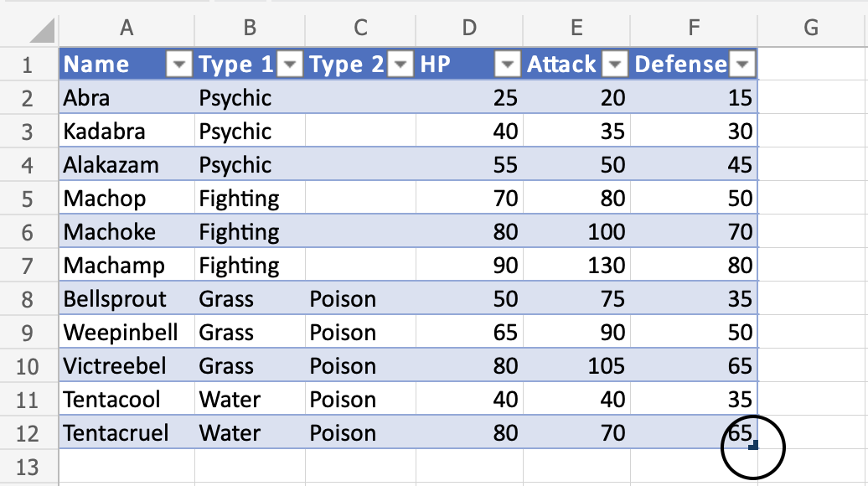868x486 pixels.
Task: Select Machamp's Attack value 130
Action: [576, 266]
